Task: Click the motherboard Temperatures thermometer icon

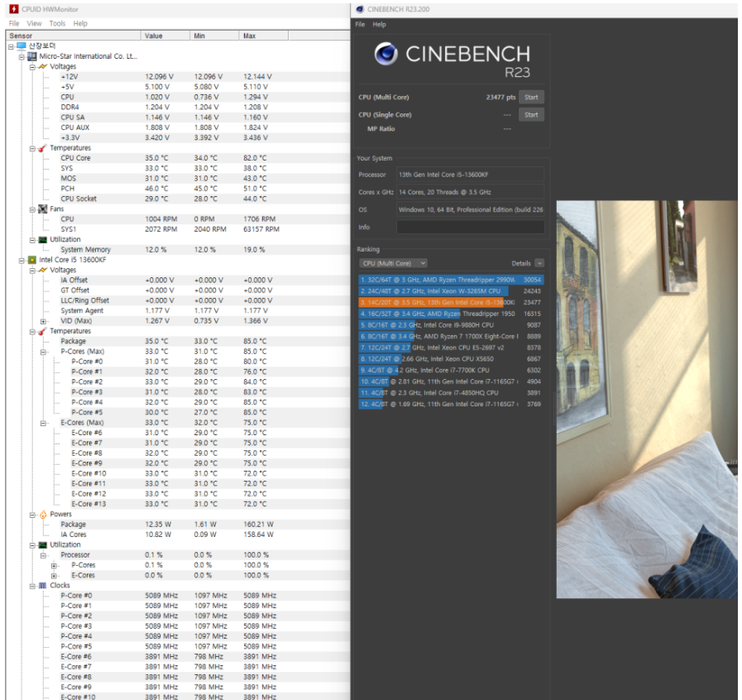Action: [42, 148]
